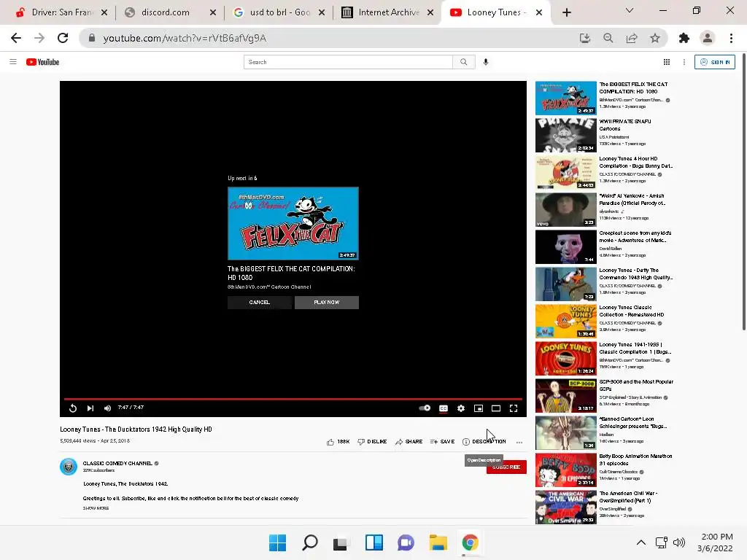This screenshot has width=747, height=560.
Task: Open the tab search dropdown arrow
Action: tap(630, 10)
